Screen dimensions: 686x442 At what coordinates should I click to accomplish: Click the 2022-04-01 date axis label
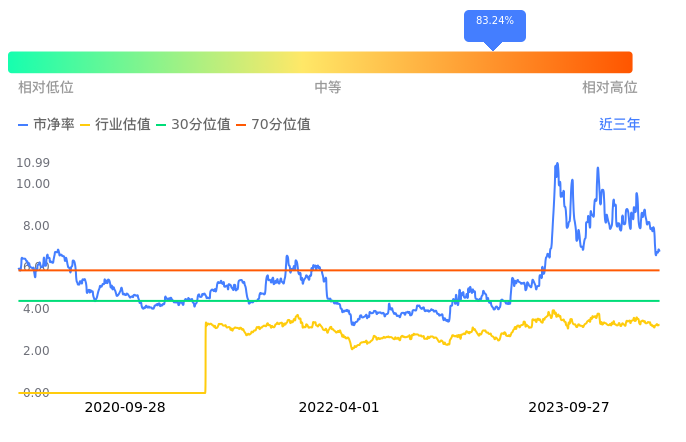click(339, 408)
